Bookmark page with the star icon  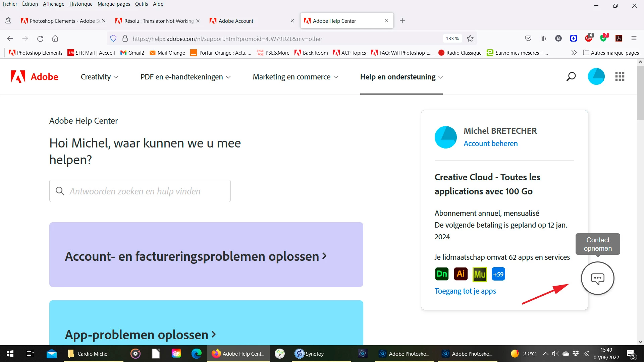470,39
